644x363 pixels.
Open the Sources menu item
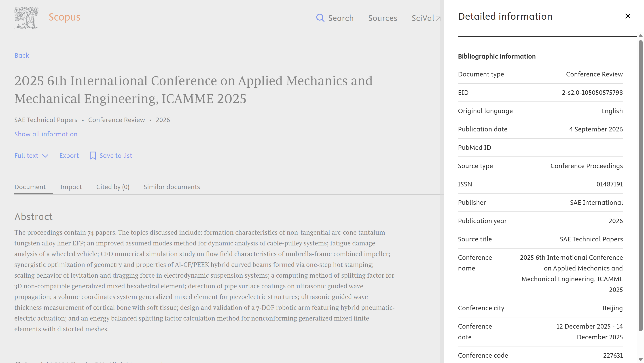[383, 18]
